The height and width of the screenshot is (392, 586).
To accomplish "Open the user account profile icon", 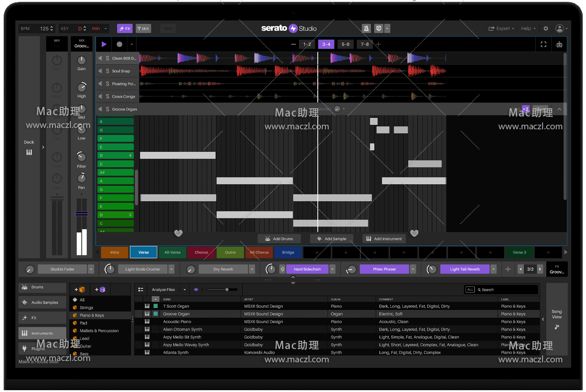I will coord(559,28).
